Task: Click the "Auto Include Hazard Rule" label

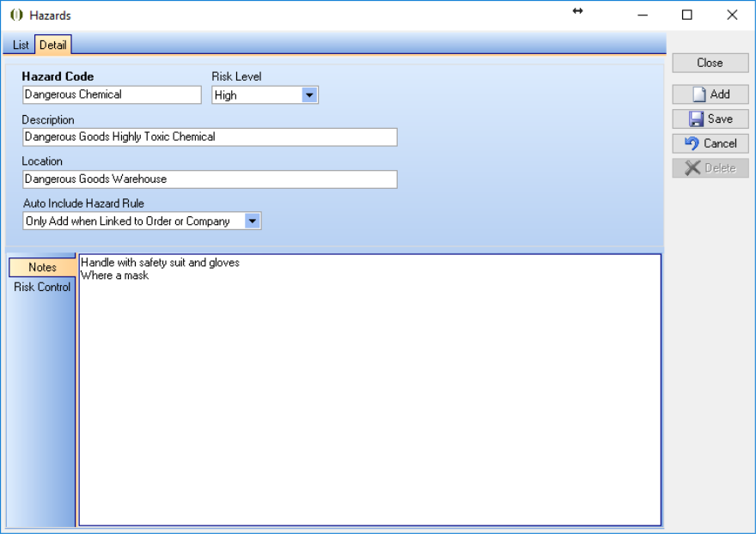Action: pos(83,203)
